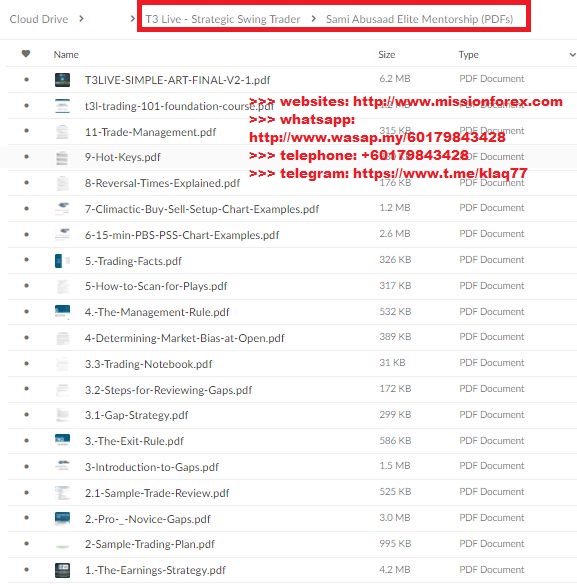Sort files by Type column
Screen dimensions: 577x584
[469, 55]
